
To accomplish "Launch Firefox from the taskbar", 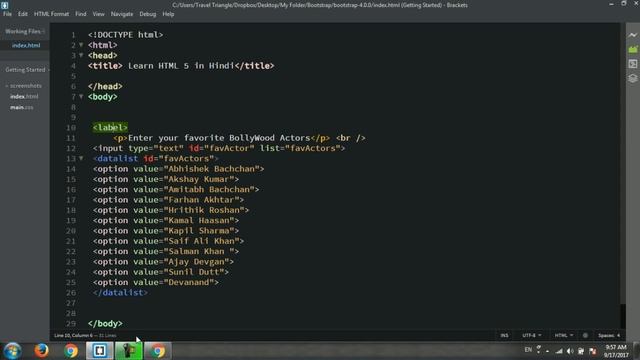I will coord(41,351).
